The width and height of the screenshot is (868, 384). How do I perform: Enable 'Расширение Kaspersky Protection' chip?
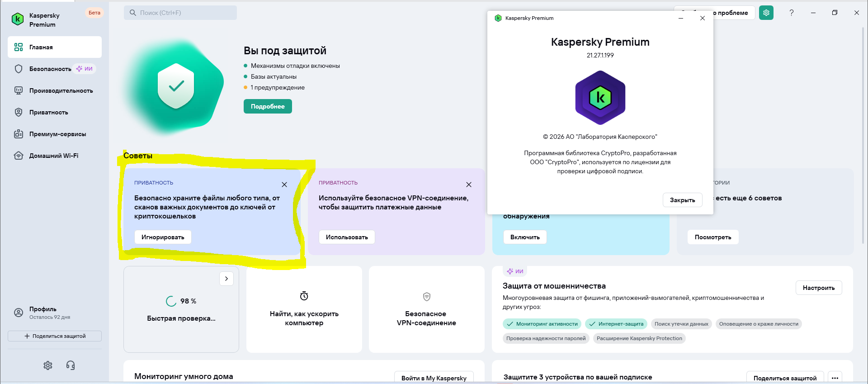(x=639, y=338)
